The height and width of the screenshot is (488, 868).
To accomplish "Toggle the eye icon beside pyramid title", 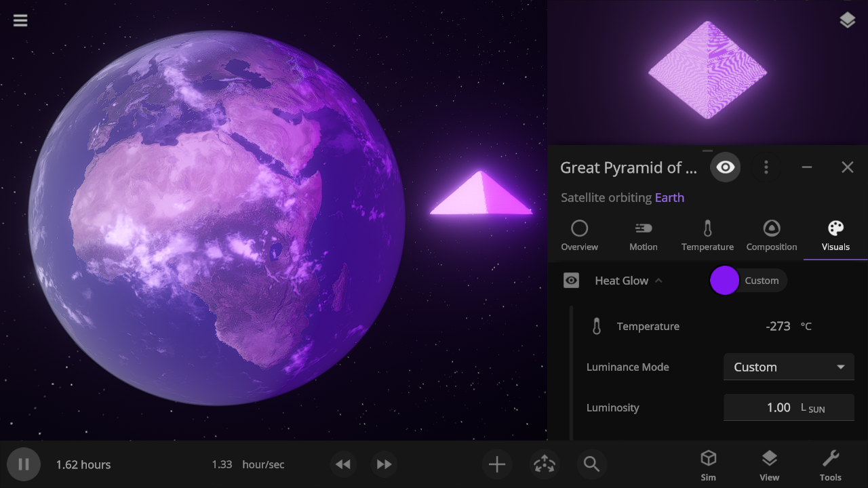I will point(725,167).
